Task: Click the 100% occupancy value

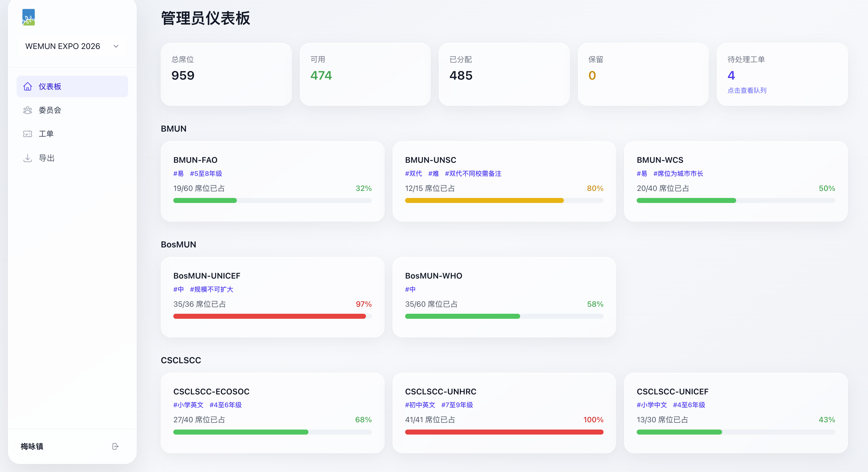Action: [593, 420]
